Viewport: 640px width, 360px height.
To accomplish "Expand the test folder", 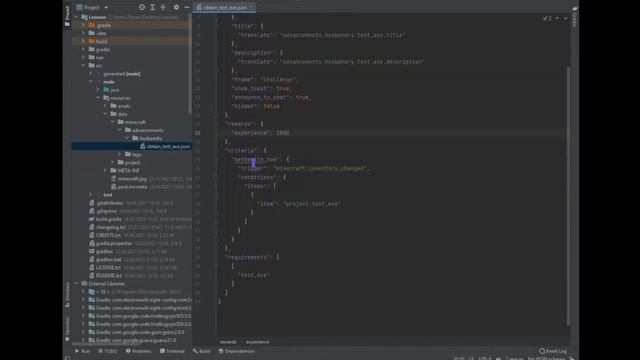I will pos(91,195).
